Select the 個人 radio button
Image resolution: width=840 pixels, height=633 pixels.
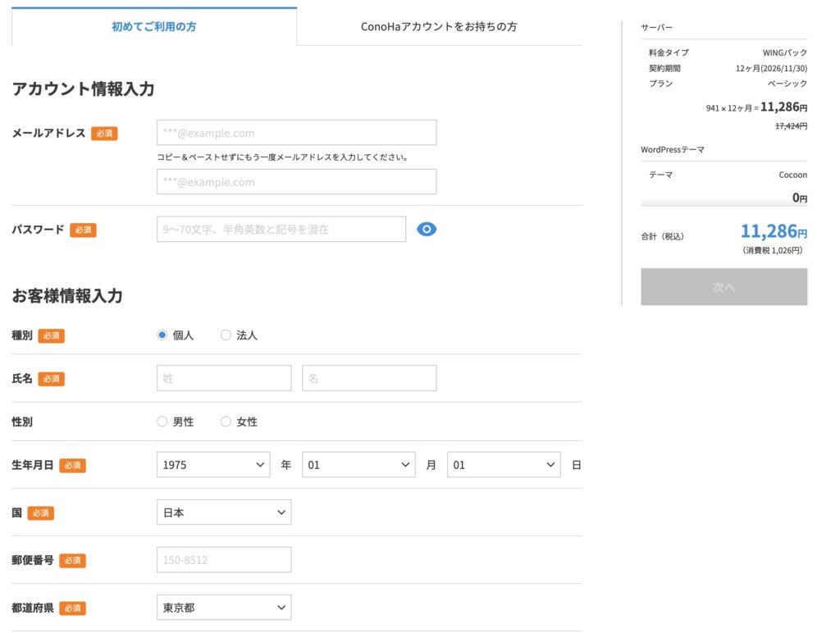pos(162,335)
